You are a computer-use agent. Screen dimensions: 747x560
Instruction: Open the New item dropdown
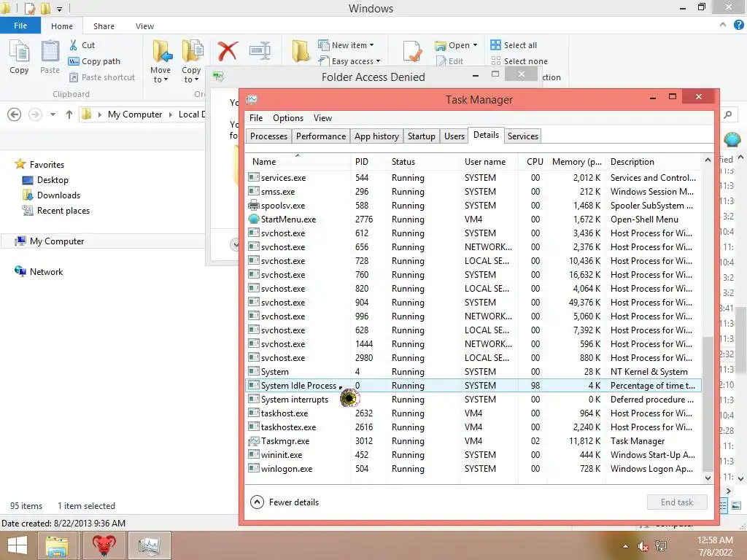tap(346, 45)
